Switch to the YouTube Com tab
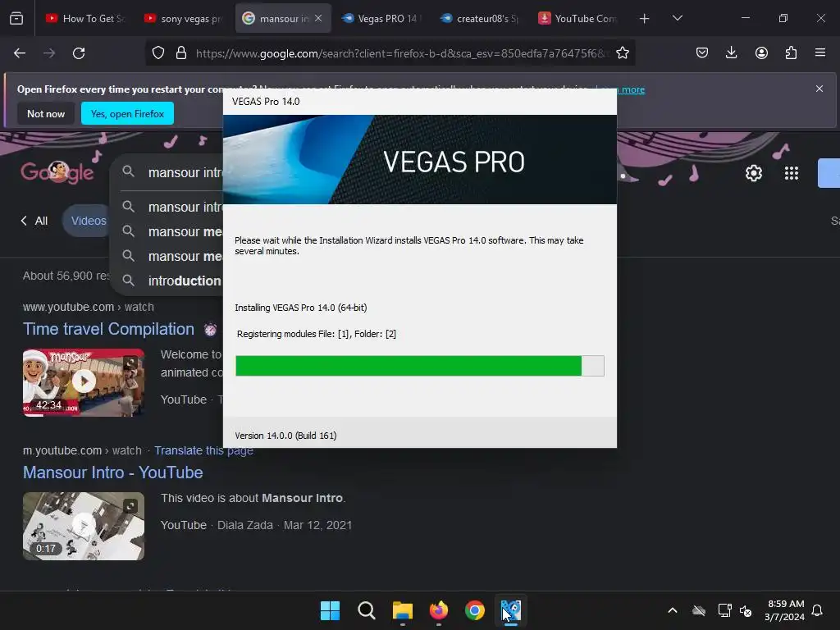The image size is (840, 630). coord(578,18)
